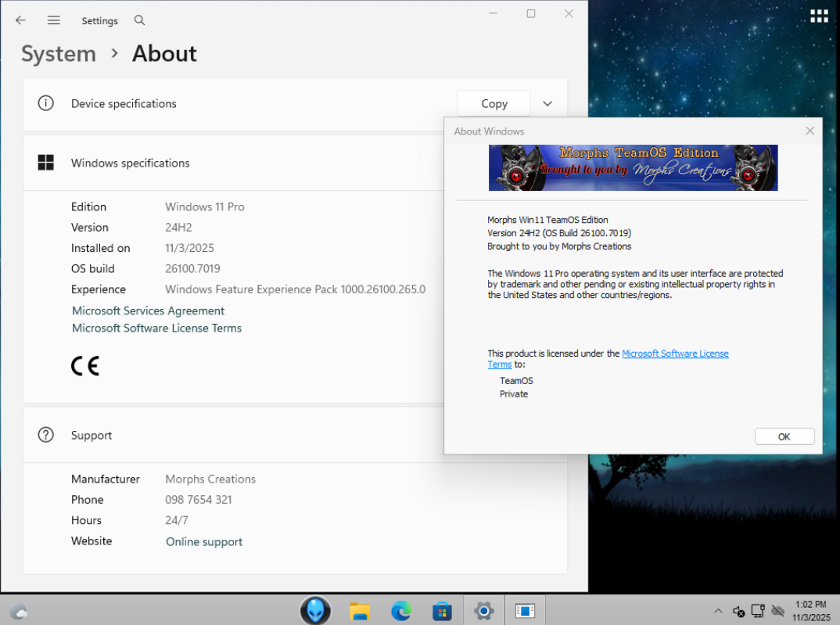Image resolution: width=840 pixels, height=625 pixels.
Task: Navigate to System in the breadcrumb
Action: point(59,54)
